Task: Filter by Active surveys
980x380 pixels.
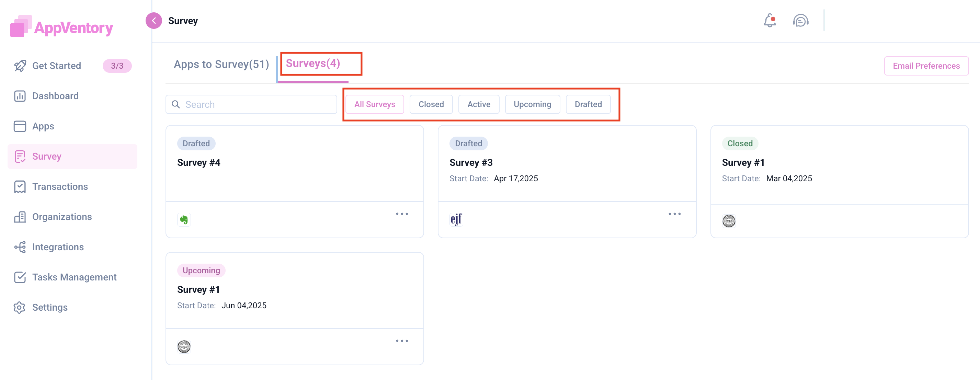Action: [478, 104]
